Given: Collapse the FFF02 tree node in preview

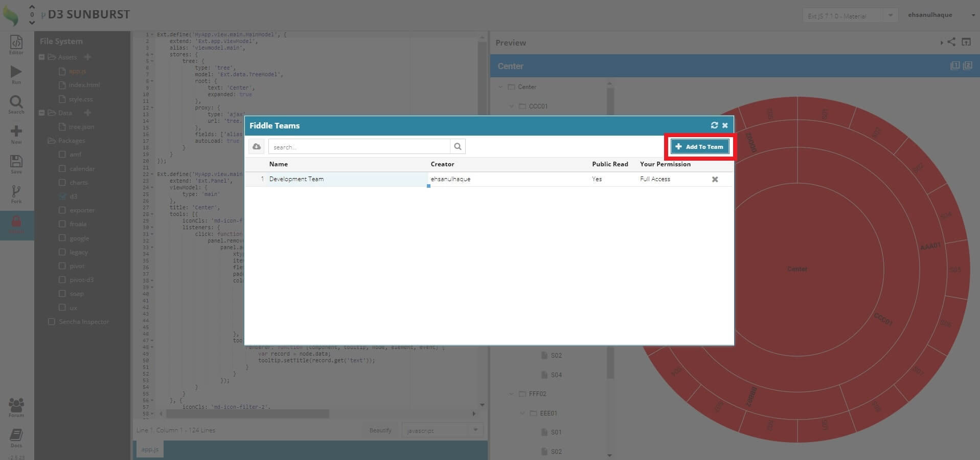Looking at the screenshot, I should click(x=512, y=394).
